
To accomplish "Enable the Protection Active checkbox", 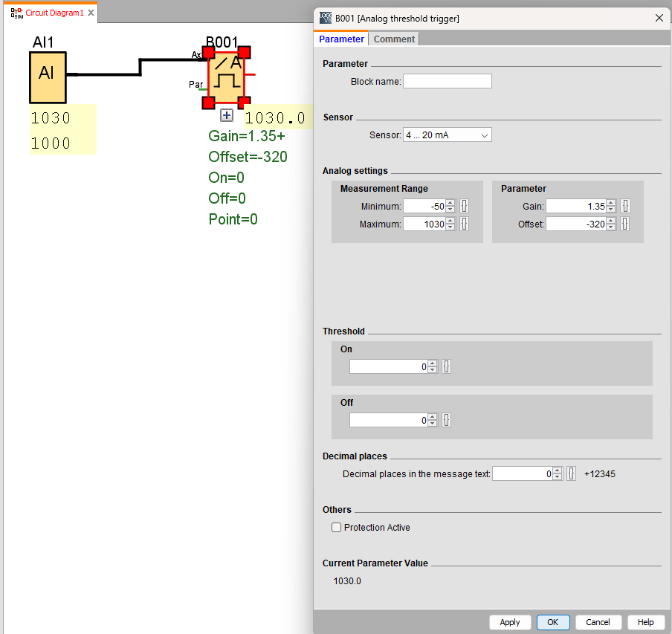I will [x=337, y=528].
